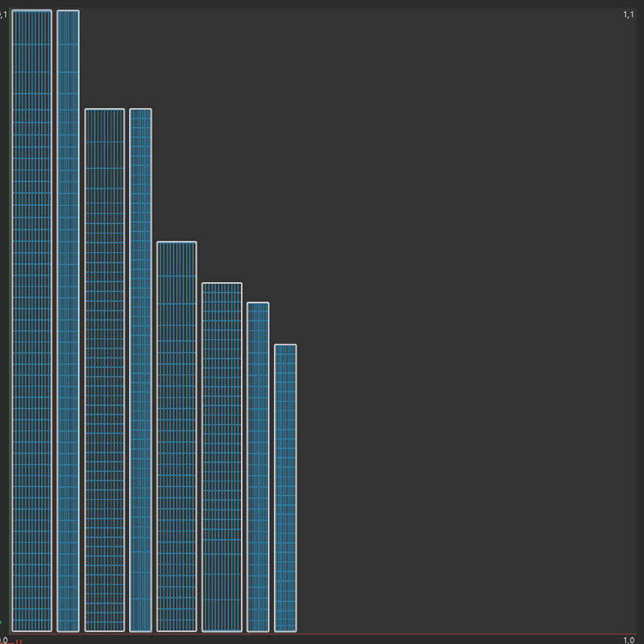Select the narrow fourth UV island from the left
Screen dimensions: 644x644
coord(140,370)
